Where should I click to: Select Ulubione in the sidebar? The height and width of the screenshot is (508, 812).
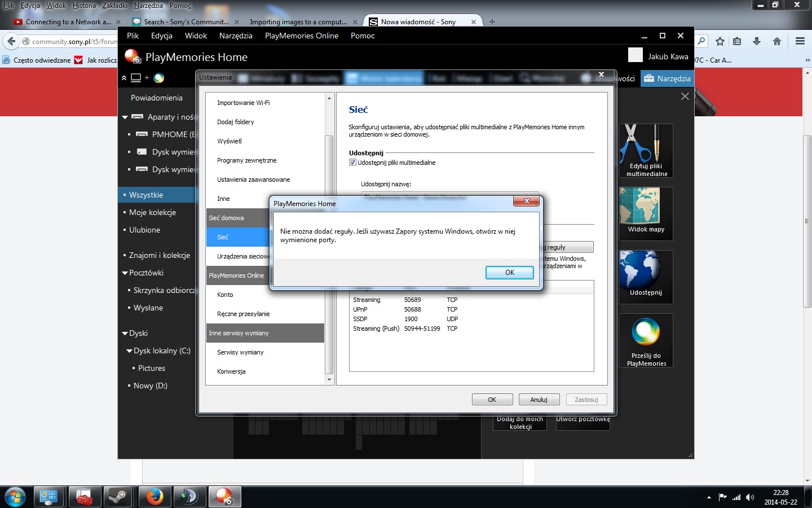point(144,230)
